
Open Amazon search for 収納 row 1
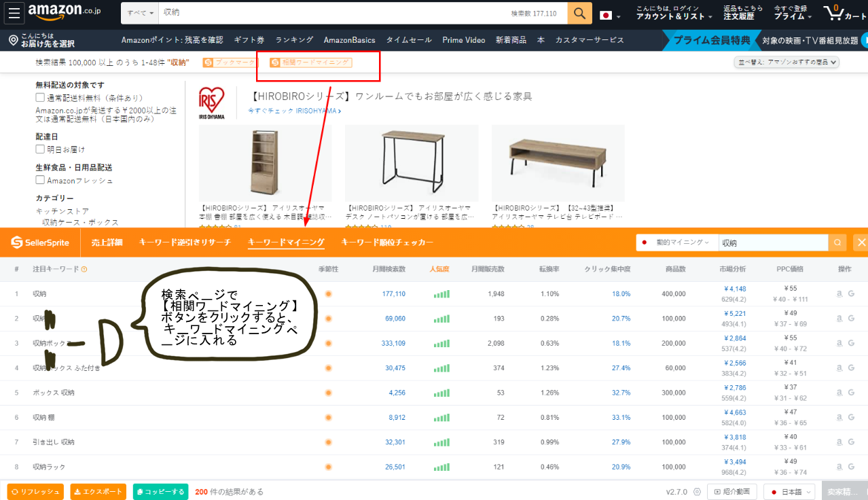tap(839, 294)
